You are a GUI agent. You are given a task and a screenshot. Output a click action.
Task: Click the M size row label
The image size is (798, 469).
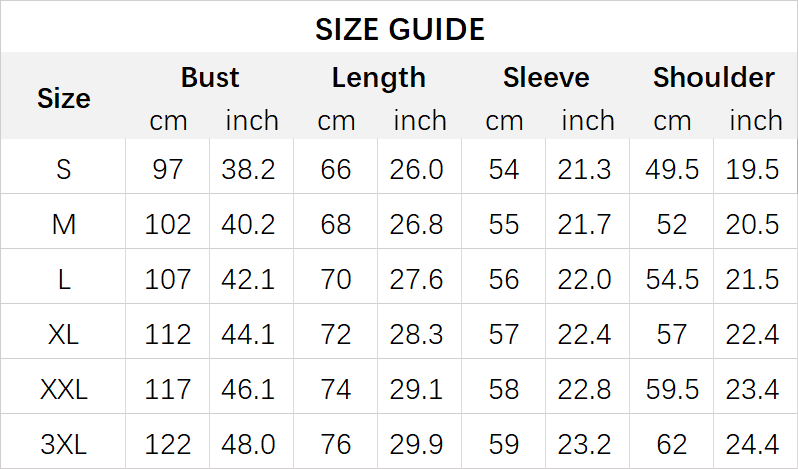pos(64,224)
